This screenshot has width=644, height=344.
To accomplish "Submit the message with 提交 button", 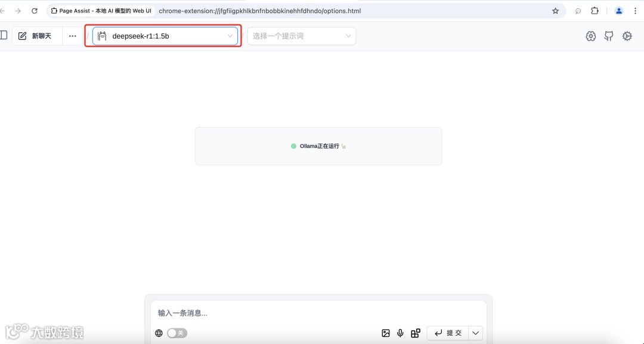I will point(448,333).
